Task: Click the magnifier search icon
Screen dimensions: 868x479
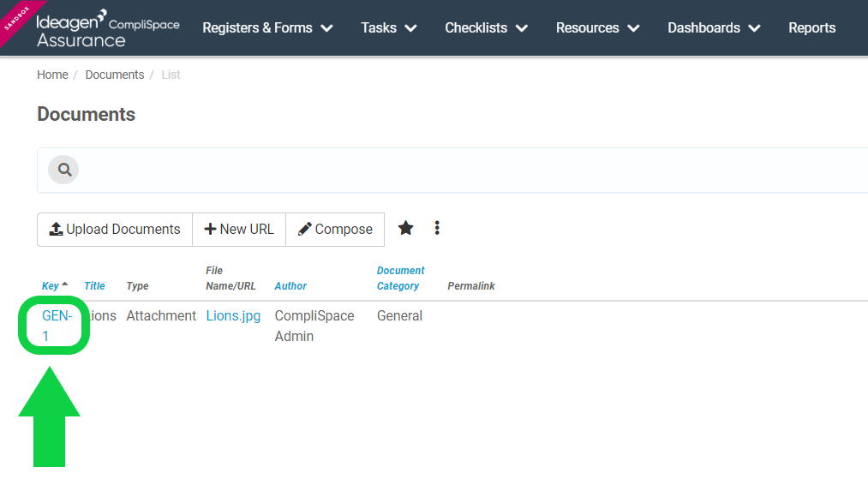Action: point(63,170)
